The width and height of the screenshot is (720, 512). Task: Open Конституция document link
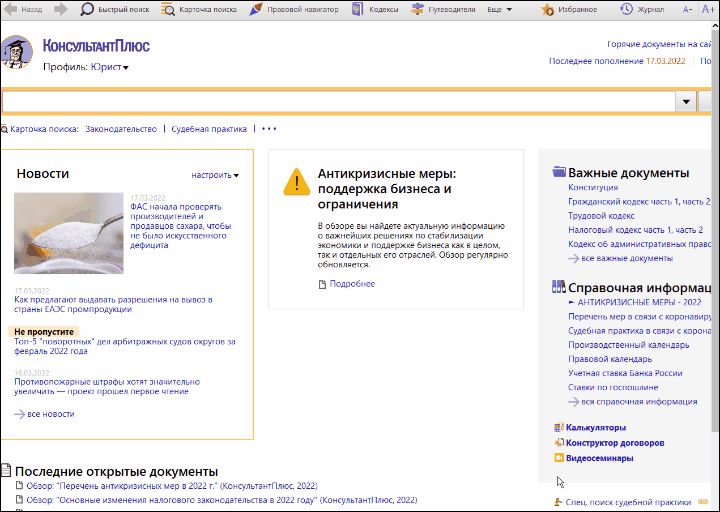[x=593, y=187]
